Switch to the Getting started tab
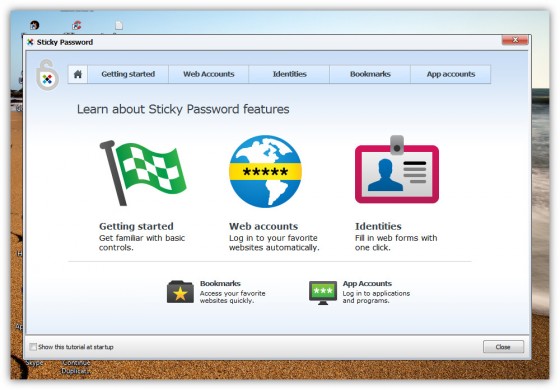Viewport: 560px width, 390px height. (x=128, y=74)
